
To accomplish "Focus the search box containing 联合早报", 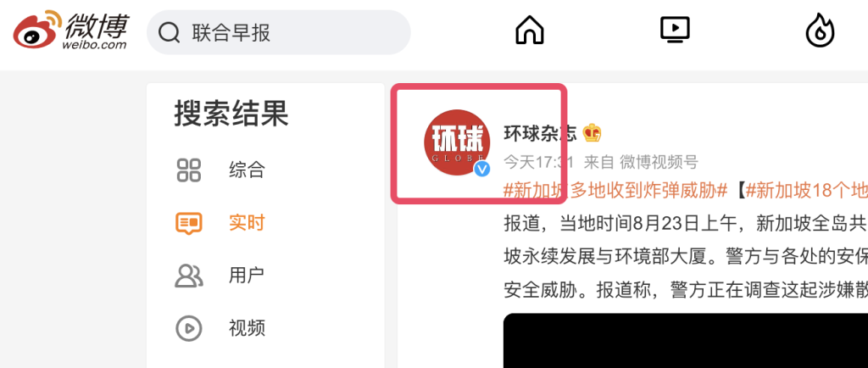I will click(x=278, y=33).
